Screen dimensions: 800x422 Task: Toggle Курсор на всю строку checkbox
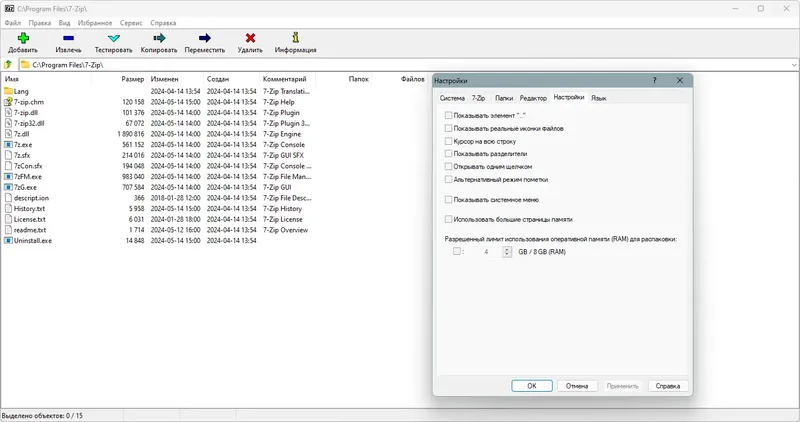click(448, 141)
